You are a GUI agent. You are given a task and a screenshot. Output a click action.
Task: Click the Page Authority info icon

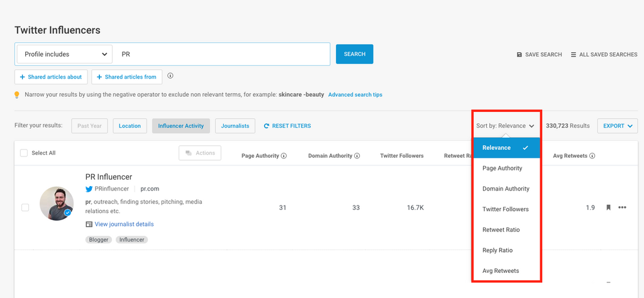point(284,156)
